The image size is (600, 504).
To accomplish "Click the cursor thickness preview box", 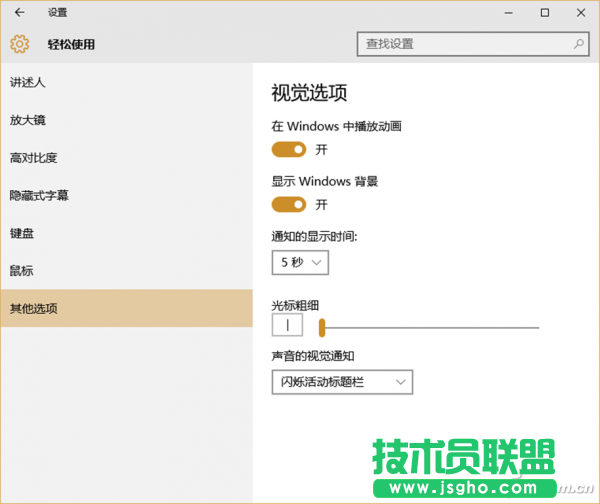I will [x=287, y=326].
